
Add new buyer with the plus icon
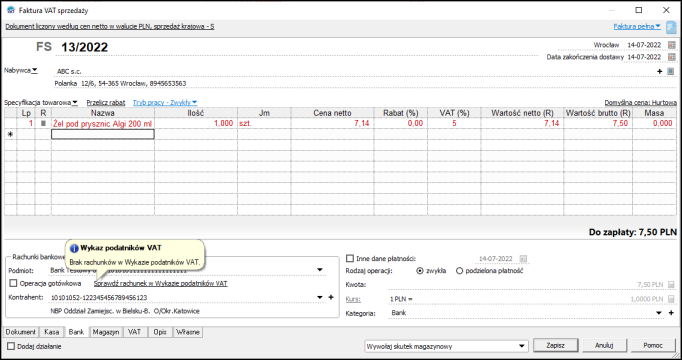[x=659, y=71]
